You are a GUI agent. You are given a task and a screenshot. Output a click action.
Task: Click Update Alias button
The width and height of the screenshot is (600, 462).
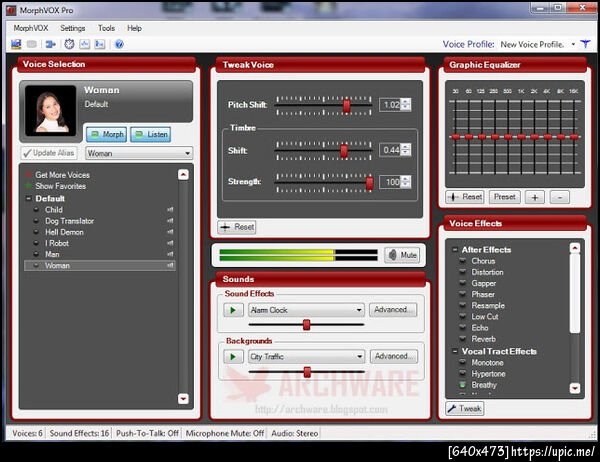click(49, 153)
